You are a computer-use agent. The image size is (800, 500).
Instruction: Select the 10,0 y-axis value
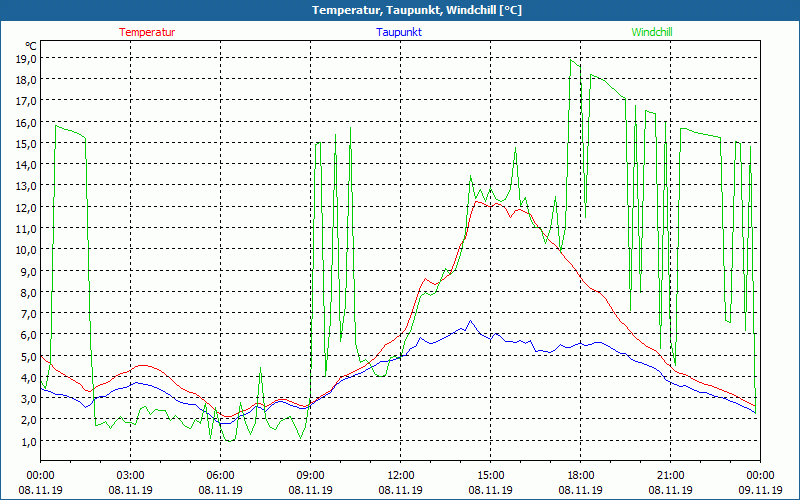pos(26,249)
